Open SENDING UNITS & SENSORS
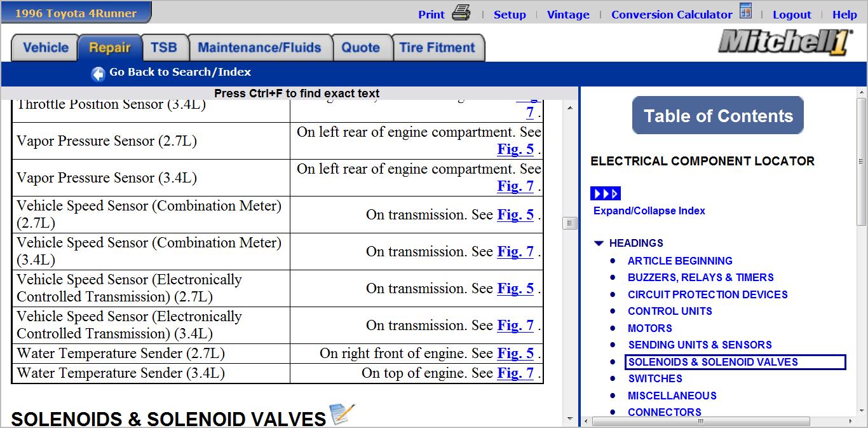 click(700, 345)
